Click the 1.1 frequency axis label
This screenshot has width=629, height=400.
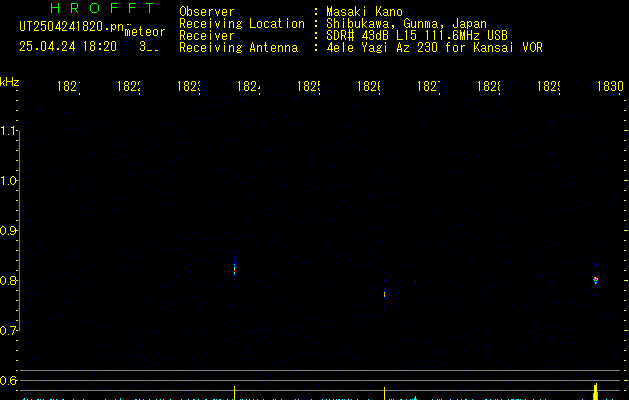(9, 131)
